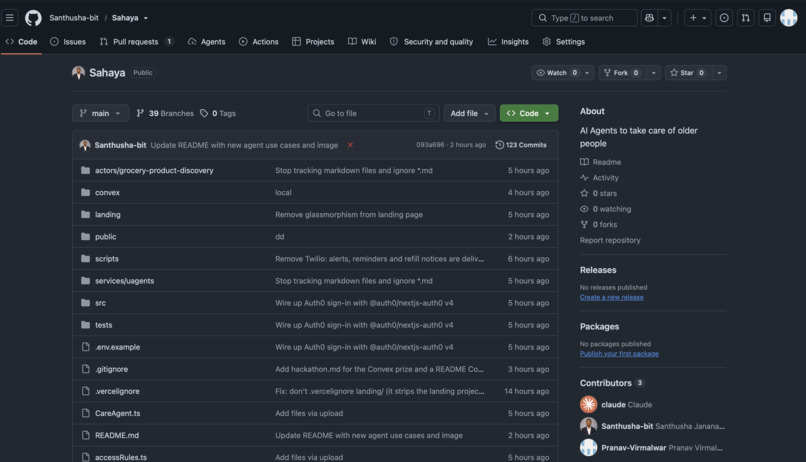Screen dimensions: 806x462
Task: Star the Sahaya repository
Action: pos(688,72)
